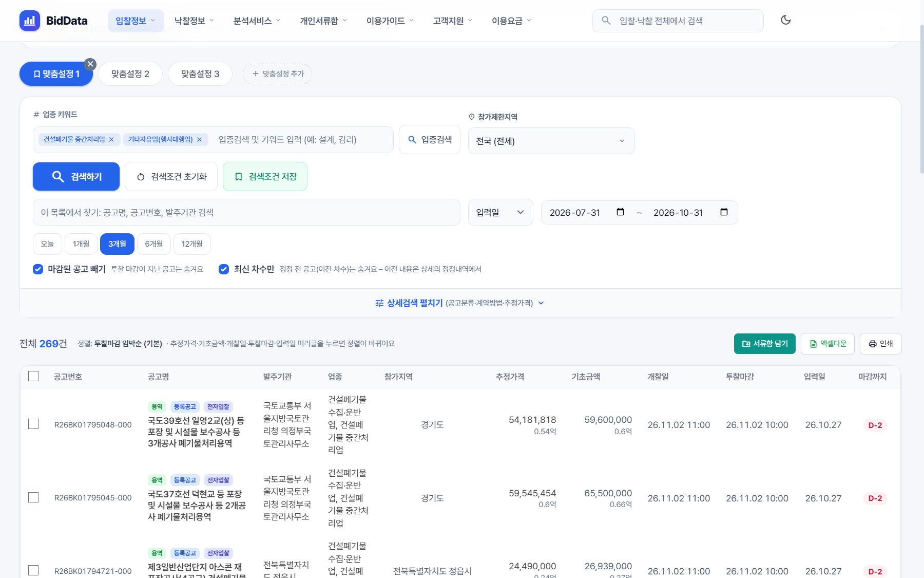Focus the list filter search field
The height and width of the screenshot is (578, 924).
pyautogui.click(x=246, y=212)
